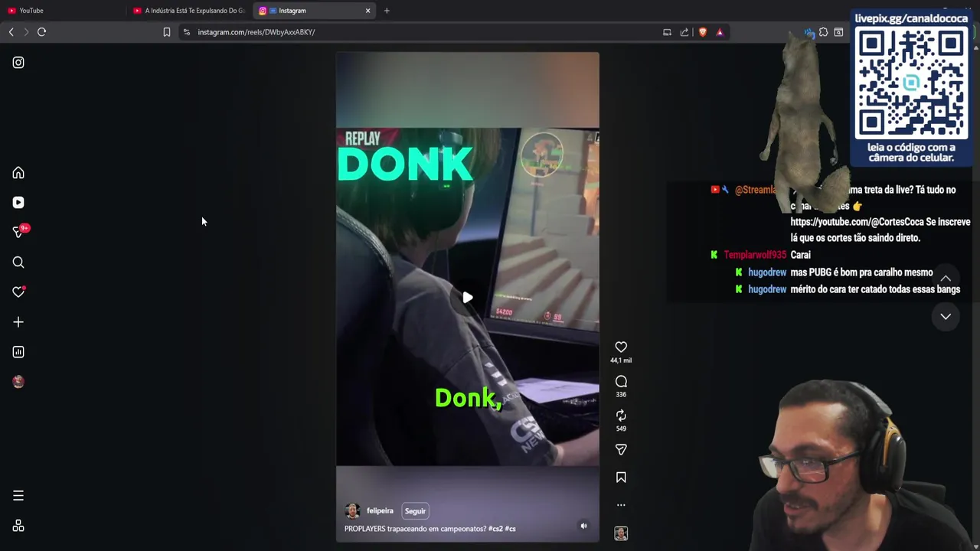The height and width of the screenshot is (551, 980).
Task: Close the Instagram browser tab
Action: click(367, 11)
